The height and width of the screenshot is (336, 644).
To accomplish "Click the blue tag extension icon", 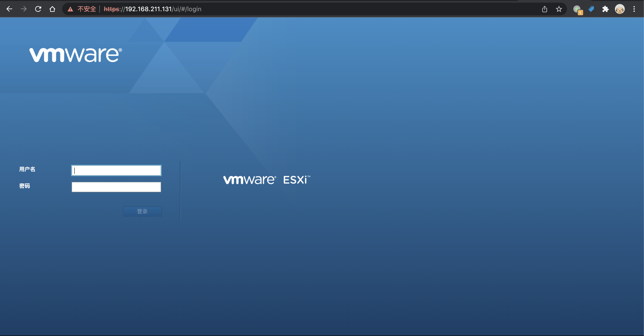I will (x=591, y=9).
